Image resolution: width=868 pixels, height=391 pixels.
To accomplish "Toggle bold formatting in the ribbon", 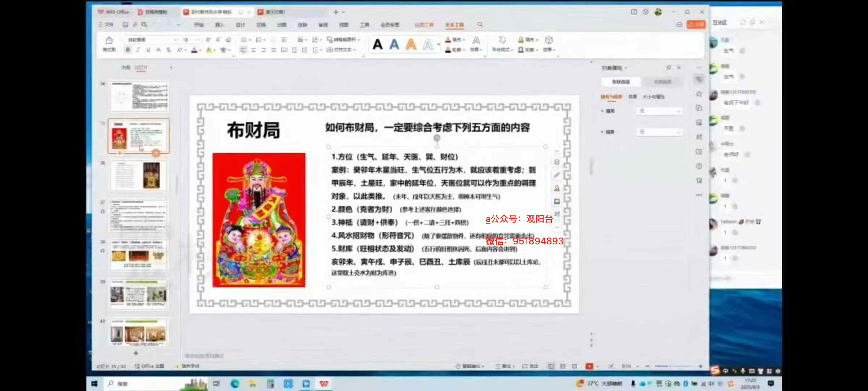I will tap(128, 50).
